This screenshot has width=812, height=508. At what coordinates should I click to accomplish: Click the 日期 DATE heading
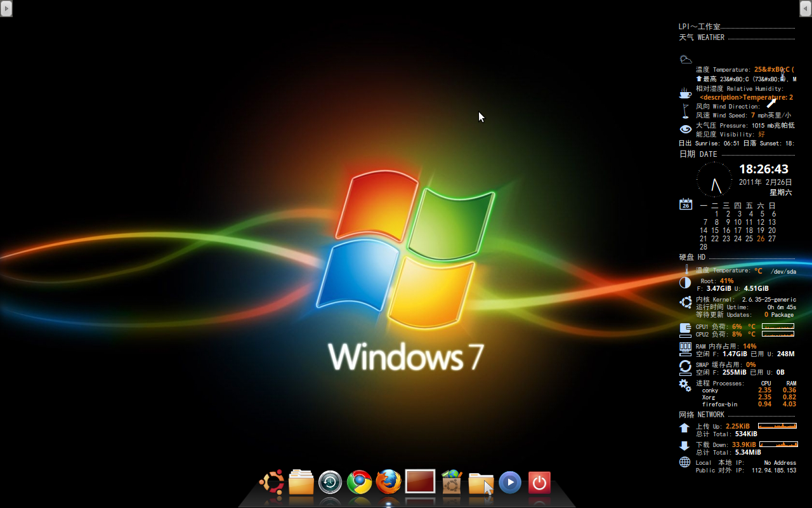(x=698, y=154)
